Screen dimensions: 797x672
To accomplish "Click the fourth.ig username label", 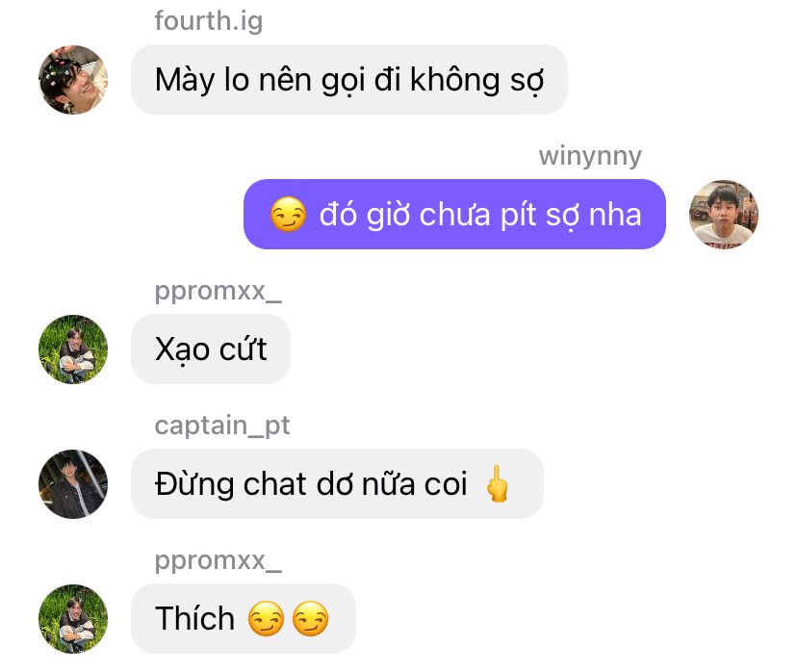I will tap(209, 22).
